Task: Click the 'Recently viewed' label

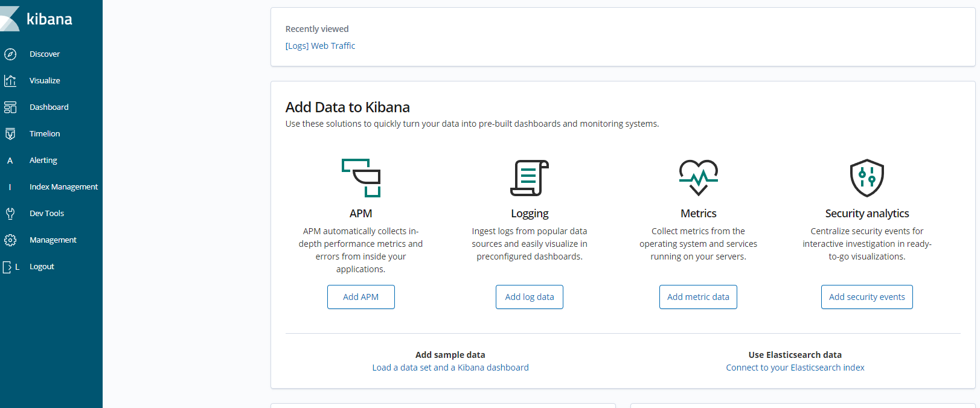Action: (317, 29)
